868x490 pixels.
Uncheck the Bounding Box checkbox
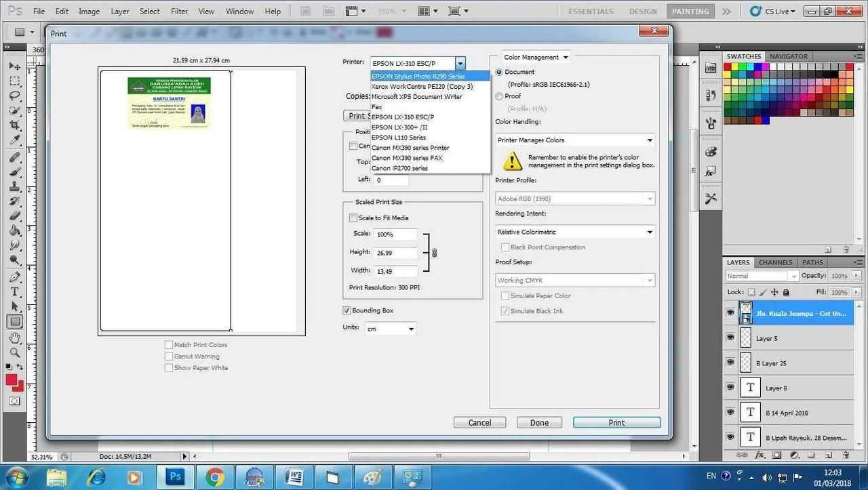(347, 310)
